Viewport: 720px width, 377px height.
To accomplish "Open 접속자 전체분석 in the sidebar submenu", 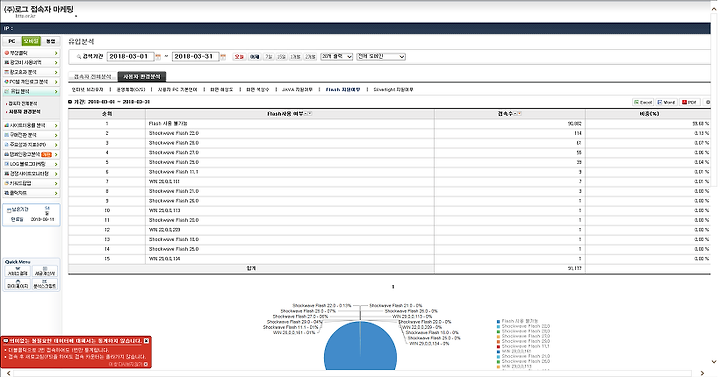I will [x=23, y=104].
